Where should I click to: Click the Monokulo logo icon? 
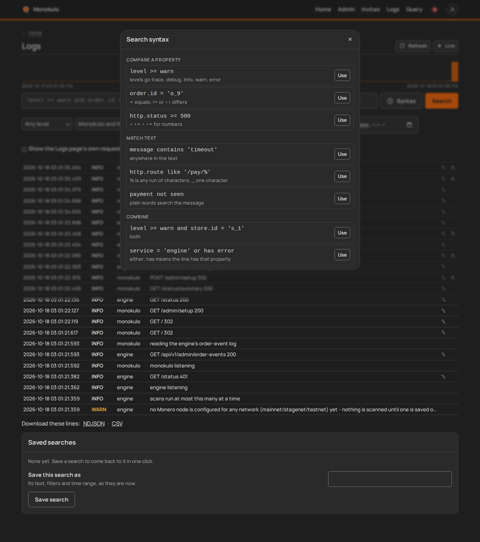26,9
